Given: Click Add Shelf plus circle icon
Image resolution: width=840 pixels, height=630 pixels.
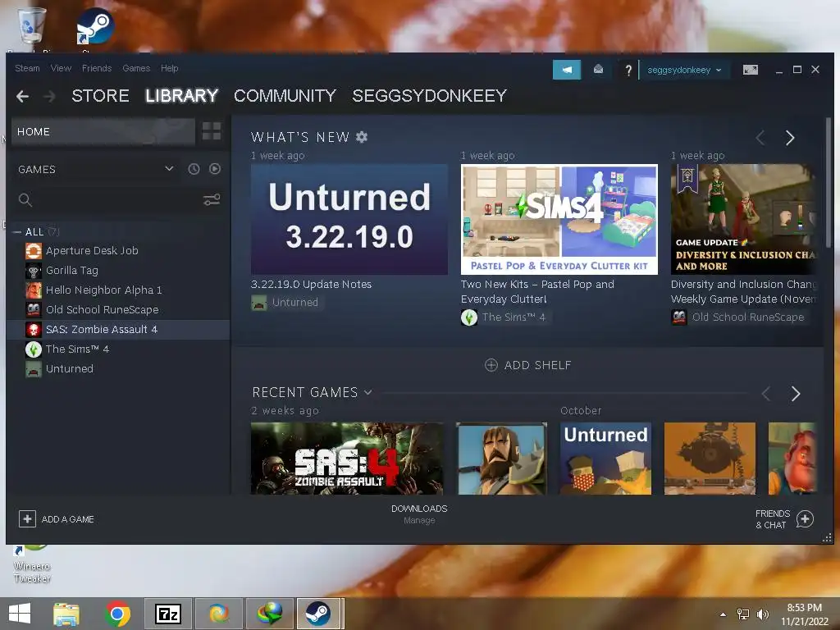Looking at the screenshot, I should (491, 365).
